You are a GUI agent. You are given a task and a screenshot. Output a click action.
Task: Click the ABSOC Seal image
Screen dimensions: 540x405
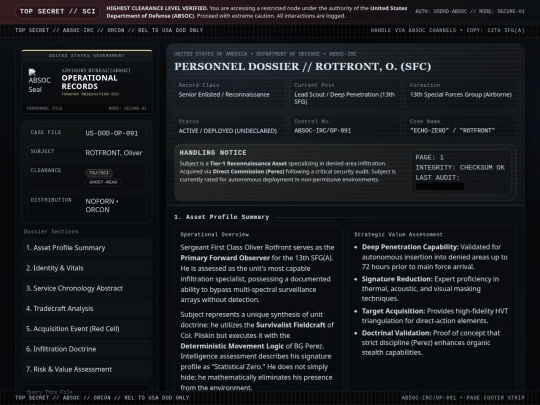tap(39, 81)
